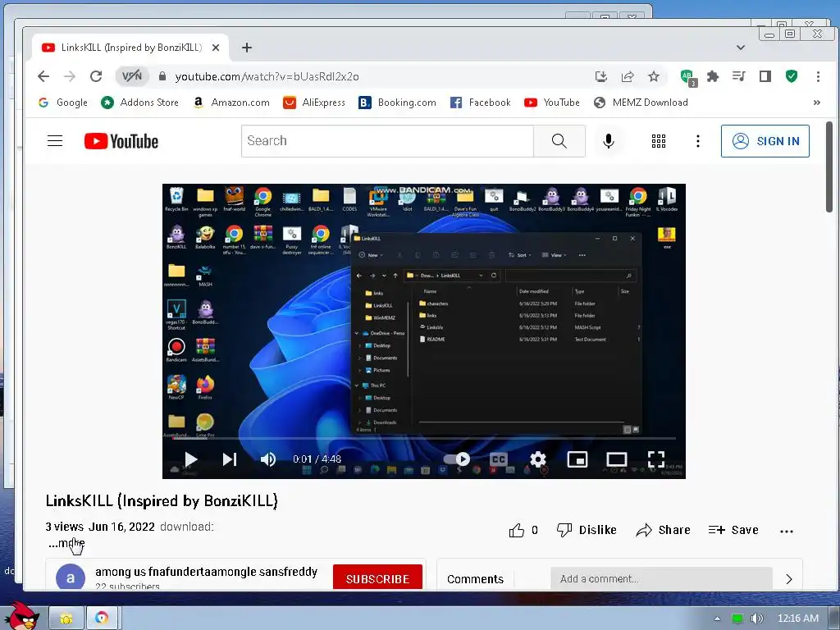Mute the video speaker icon
840x630 pixels.
coord(268,459)
